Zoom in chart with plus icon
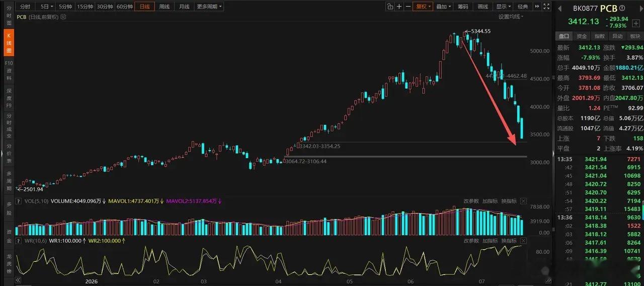This screenshot has width=644, height=286. pos(399,7)
